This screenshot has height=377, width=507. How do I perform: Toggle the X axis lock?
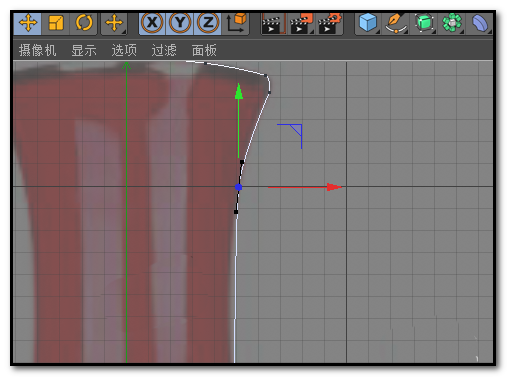click(x=152, y=23)
